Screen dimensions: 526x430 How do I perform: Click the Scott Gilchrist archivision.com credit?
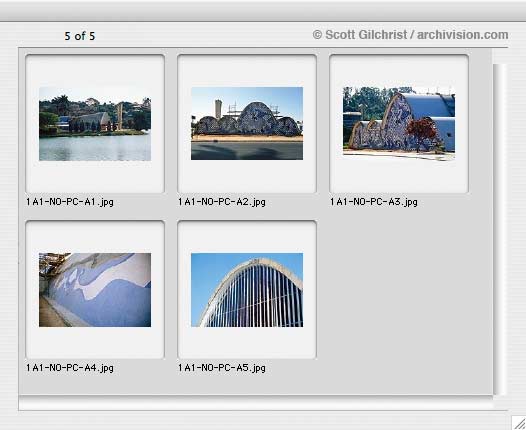[410, 35]
